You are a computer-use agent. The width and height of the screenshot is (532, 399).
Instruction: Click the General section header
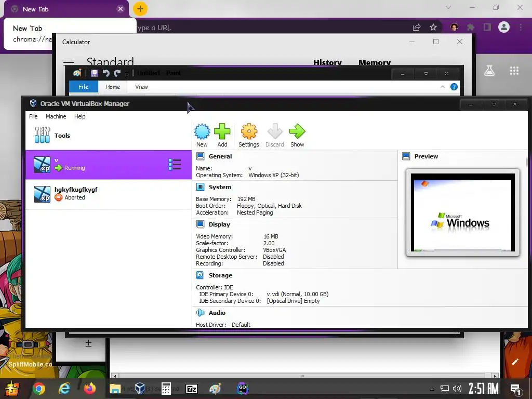(220, 156)
